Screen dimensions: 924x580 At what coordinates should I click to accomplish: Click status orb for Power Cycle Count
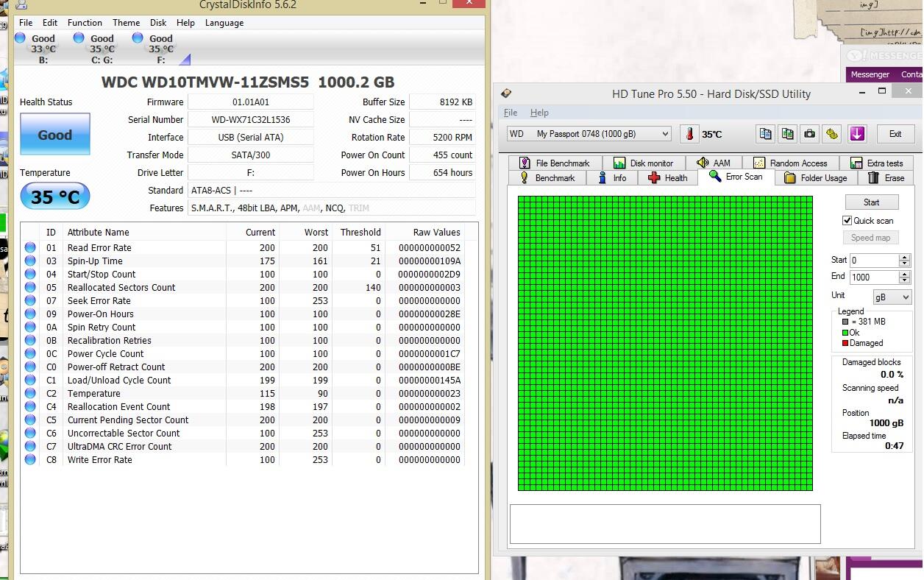pyautogui.click(x=30, y=354)
